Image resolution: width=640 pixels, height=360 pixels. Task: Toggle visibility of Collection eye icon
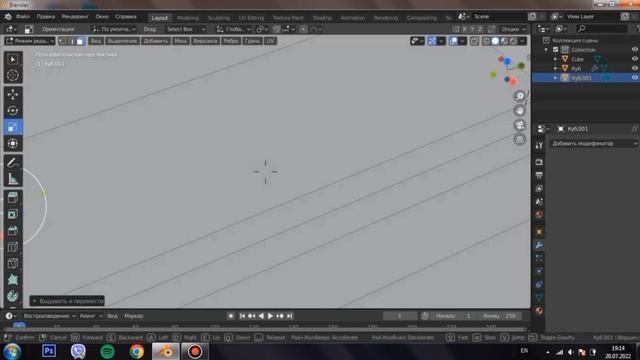(635, 49)
